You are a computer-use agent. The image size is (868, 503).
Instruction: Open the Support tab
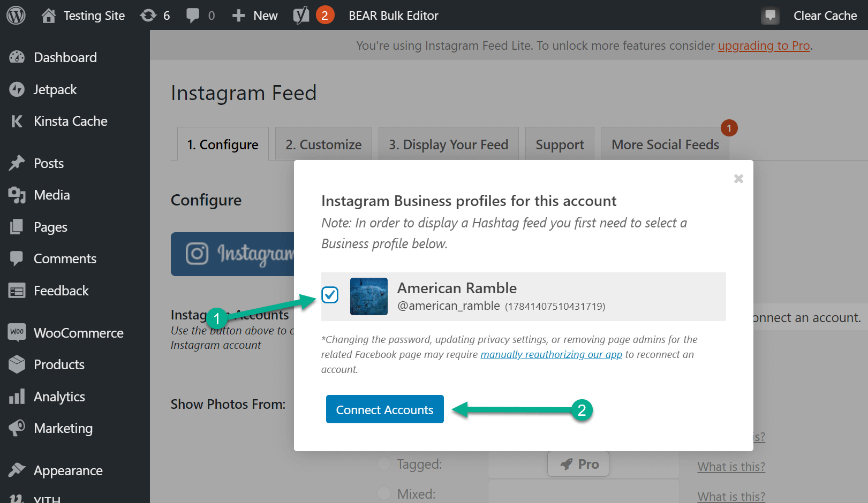[x=559, y=144]
